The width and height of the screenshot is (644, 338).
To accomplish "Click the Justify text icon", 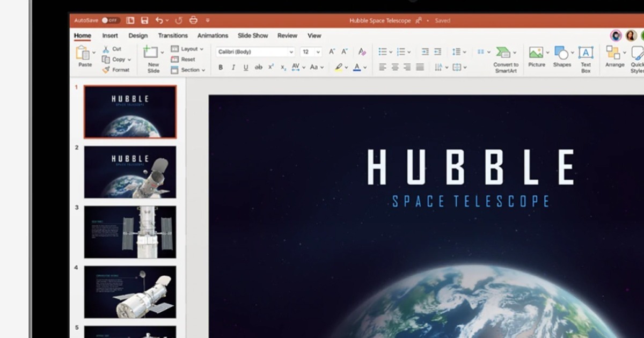I will 420,68.
